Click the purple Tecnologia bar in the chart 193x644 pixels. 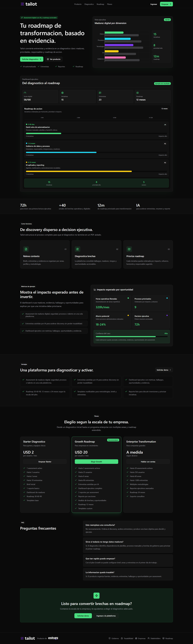(x=119, y=45)
